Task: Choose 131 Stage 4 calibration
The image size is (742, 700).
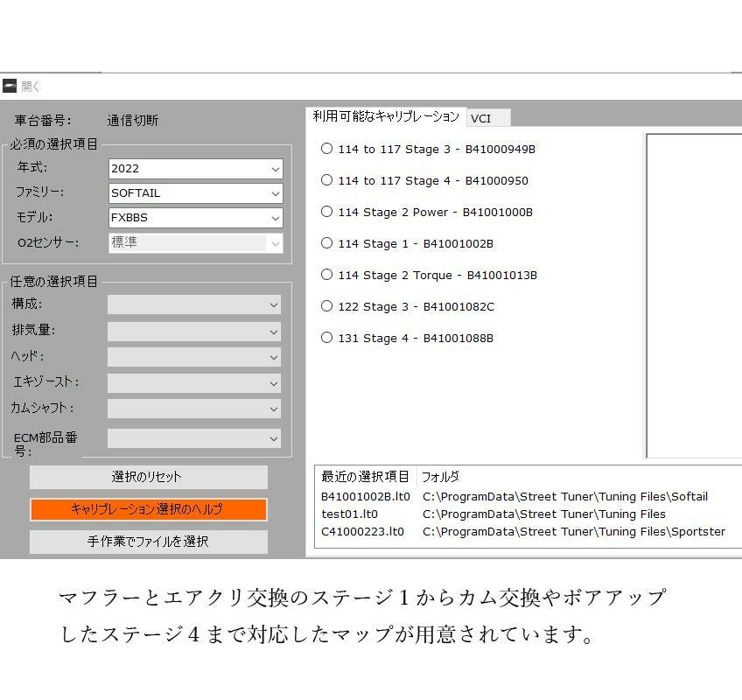Action: point(326,338)
